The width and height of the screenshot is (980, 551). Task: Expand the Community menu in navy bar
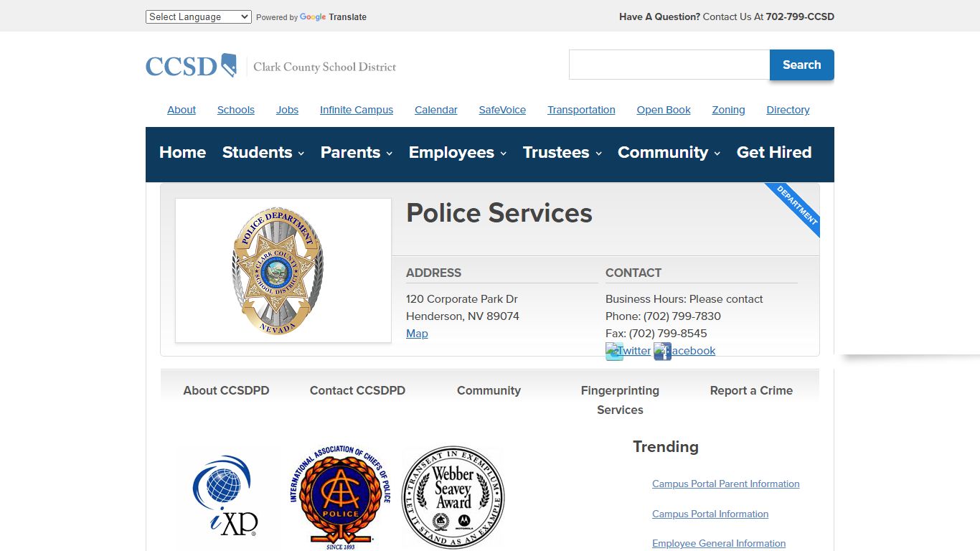669,152
